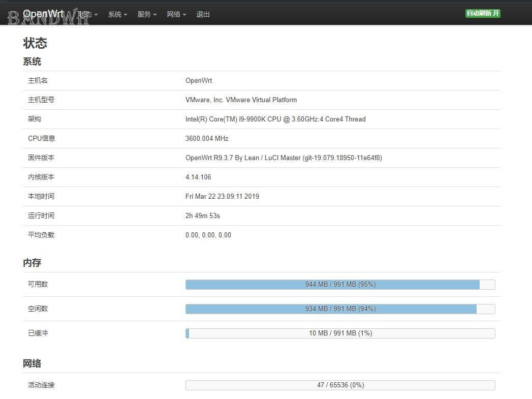Viewport: 532px width, 399px height.
Task: Select the 系统 section title
Action: coord(32,62)
